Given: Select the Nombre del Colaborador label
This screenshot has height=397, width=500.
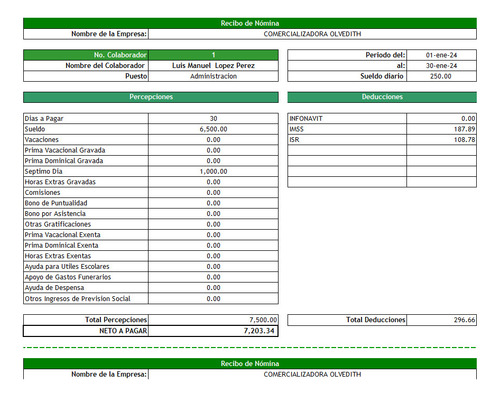Looking at the screenshot, I should coord(105,66).
